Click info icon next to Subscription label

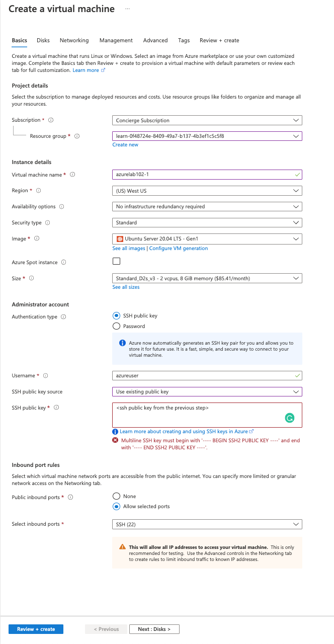click(51, 120)
